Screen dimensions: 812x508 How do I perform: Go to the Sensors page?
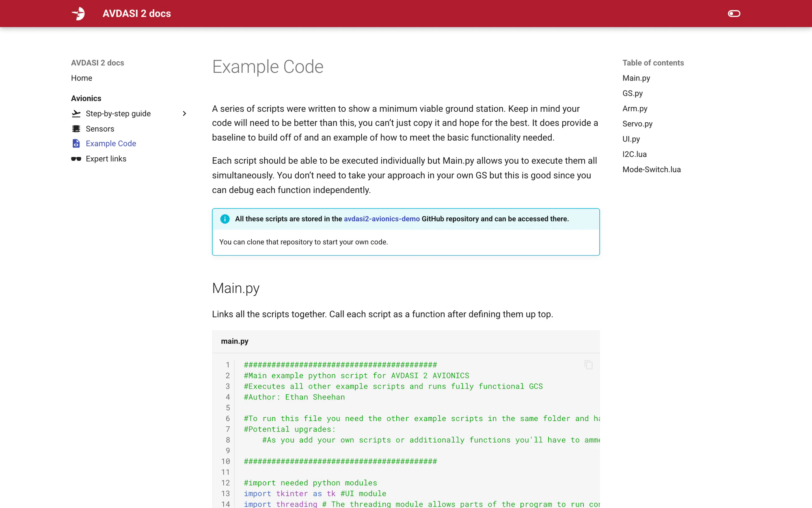(x=100, y=129)
